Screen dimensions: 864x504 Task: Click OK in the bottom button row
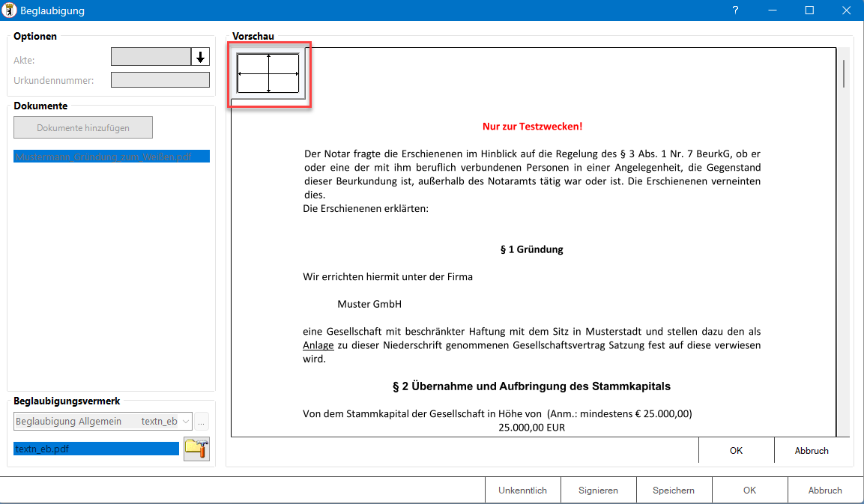click(749, 490)
